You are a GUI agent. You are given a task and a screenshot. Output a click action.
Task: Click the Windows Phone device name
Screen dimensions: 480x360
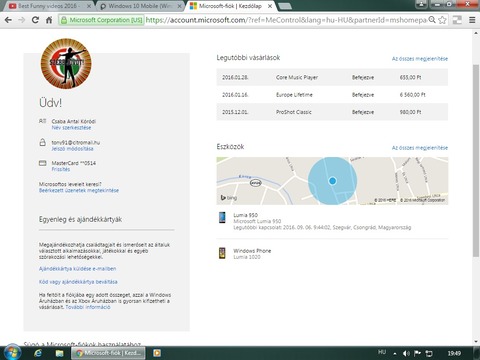coord(252,251)
